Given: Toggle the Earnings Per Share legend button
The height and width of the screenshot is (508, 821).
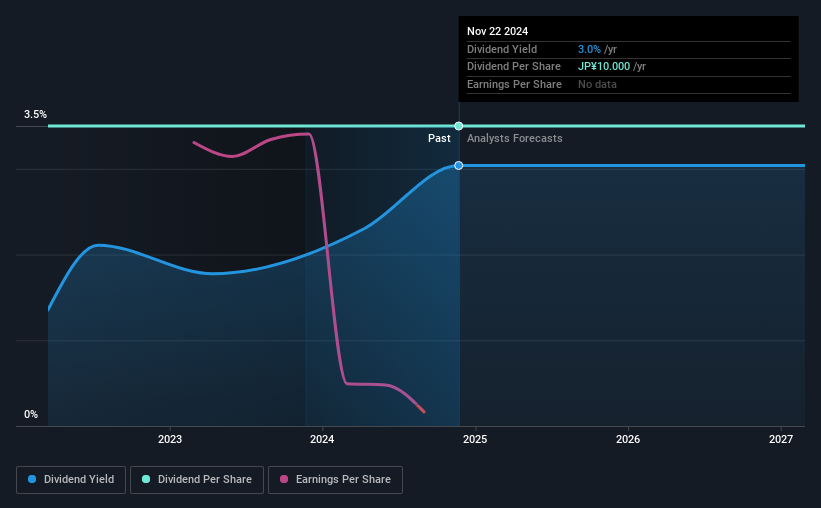Looking at the screenshot, I should [x=335, y=480].
